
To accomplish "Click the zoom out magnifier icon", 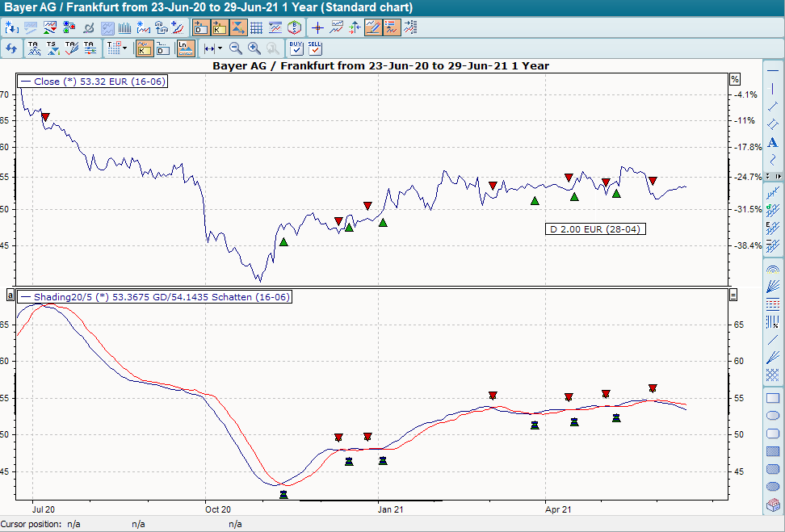I will [x=236, y=48].
